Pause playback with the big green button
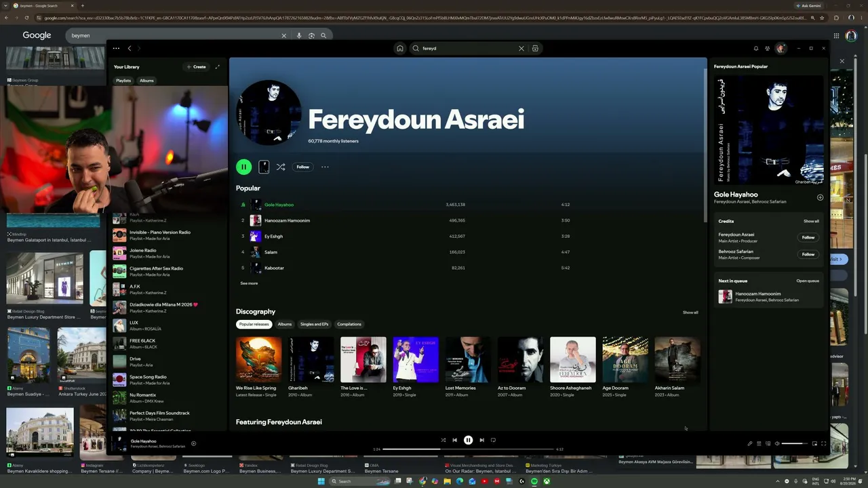The width and height of the screenshot is (868, 488). 243,167
